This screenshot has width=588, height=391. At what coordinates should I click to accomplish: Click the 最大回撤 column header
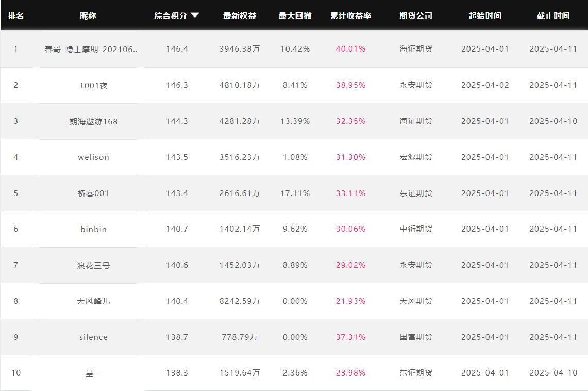pos(295,16)
